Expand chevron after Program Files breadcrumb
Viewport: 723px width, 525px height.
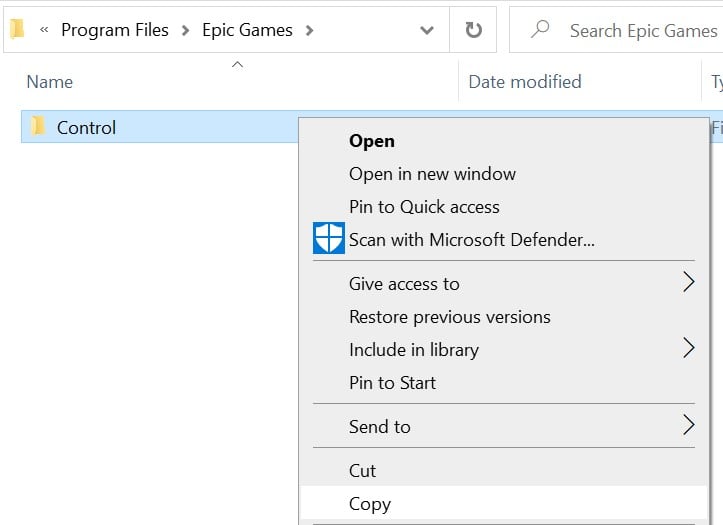pos(185,31)
